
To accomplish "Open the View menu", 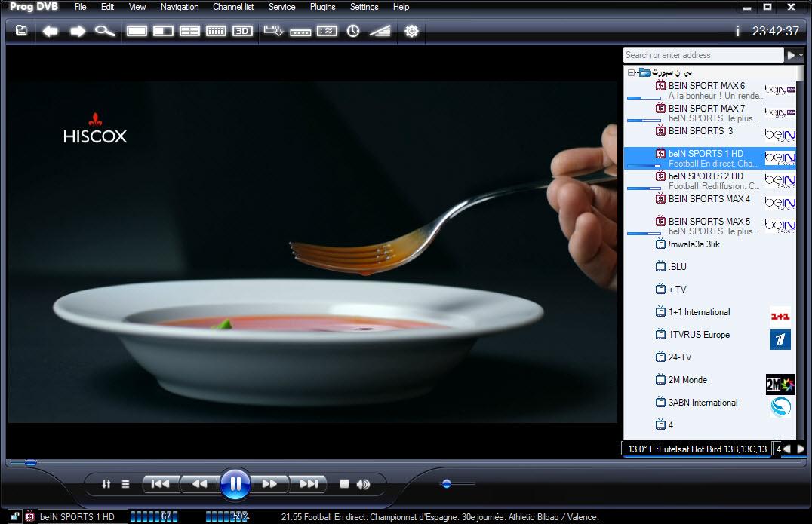I will pos(137,7).
